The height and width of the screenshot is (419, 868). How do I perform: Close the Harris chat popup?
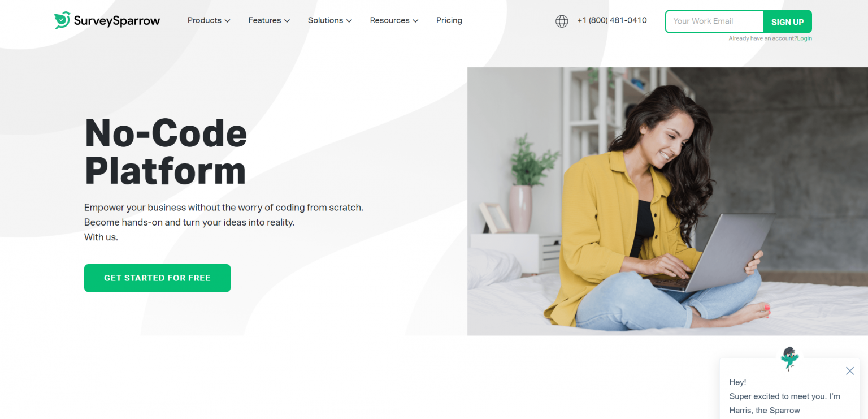point(850,371)
